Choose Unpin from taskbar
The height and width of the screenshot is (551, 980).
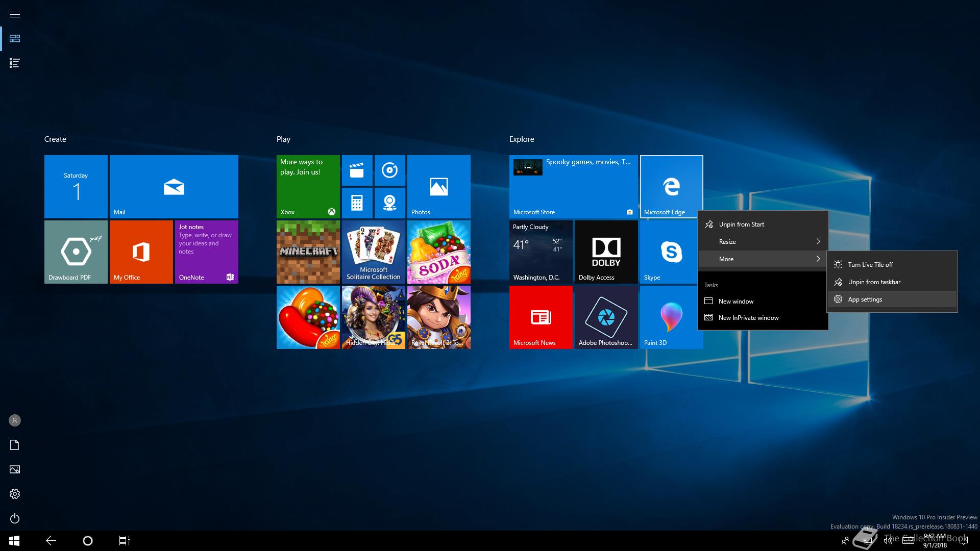tap(892, 282)
